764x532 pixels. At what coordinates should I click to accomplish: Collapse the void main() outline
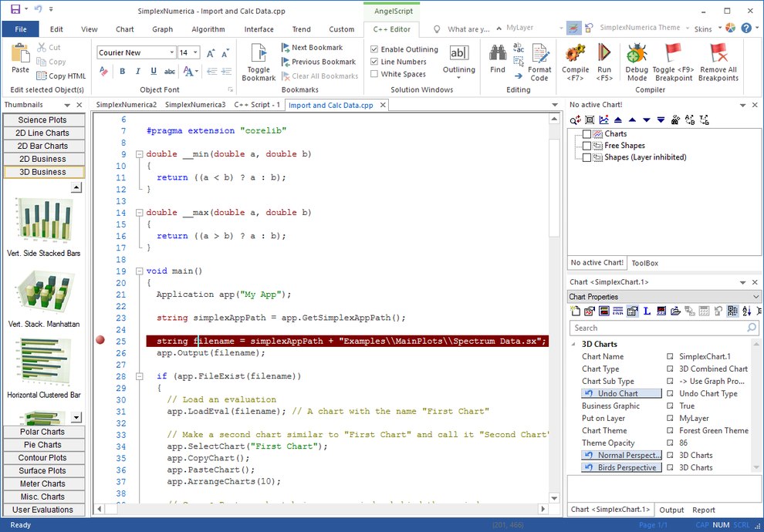140,271
